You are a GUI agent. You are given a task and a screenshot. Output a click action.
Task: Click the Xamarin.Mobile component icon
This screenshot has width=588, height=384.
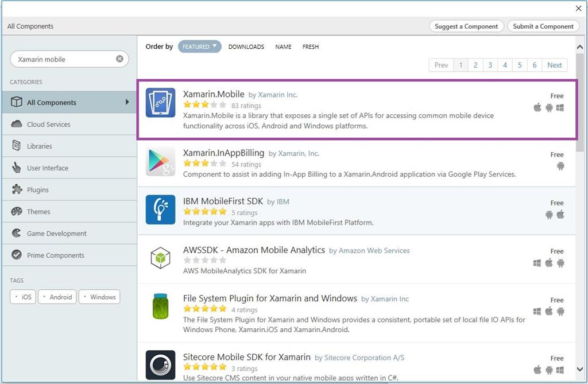[160, 103]
